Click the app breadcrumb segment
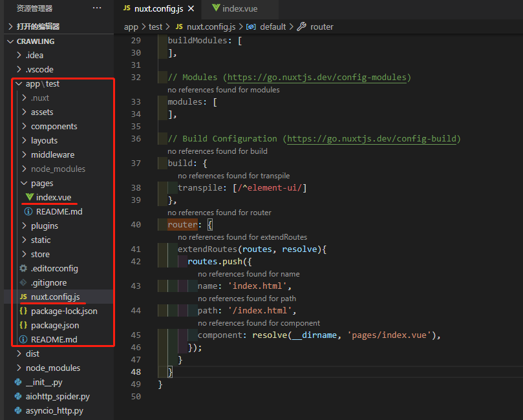The image size is (523, 420). click(131, 27)
